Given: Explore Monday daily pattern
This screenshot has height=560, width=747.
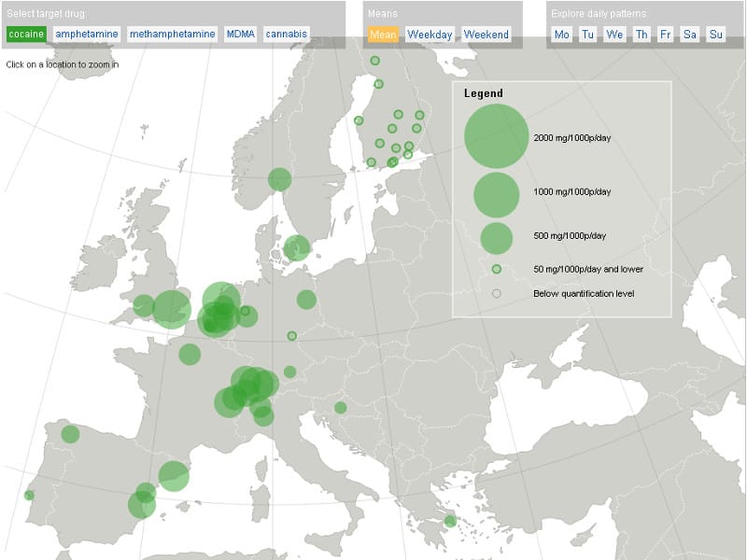Looking at the screenshot, I should pyautogui.click(x=562, y=35).
